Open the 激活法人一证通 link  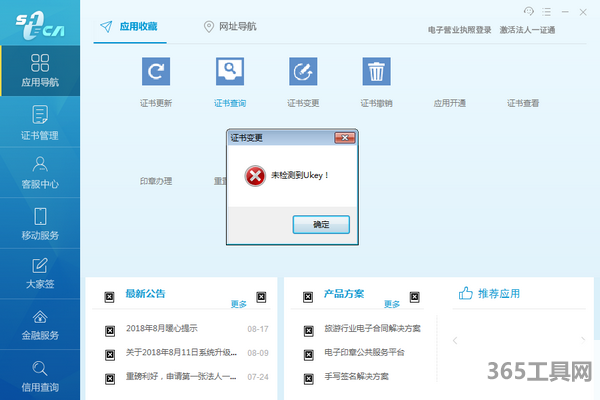point(528,30)
